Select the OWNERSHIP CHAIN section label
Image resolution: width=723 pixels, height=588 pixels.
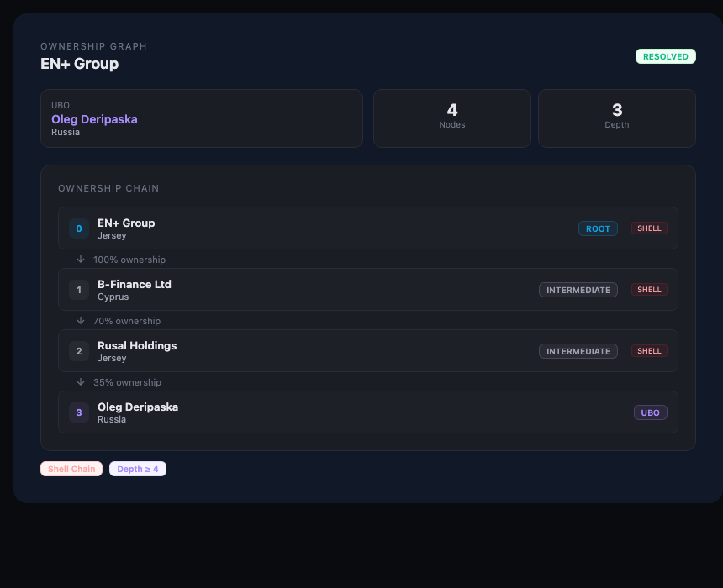point(108,188)
